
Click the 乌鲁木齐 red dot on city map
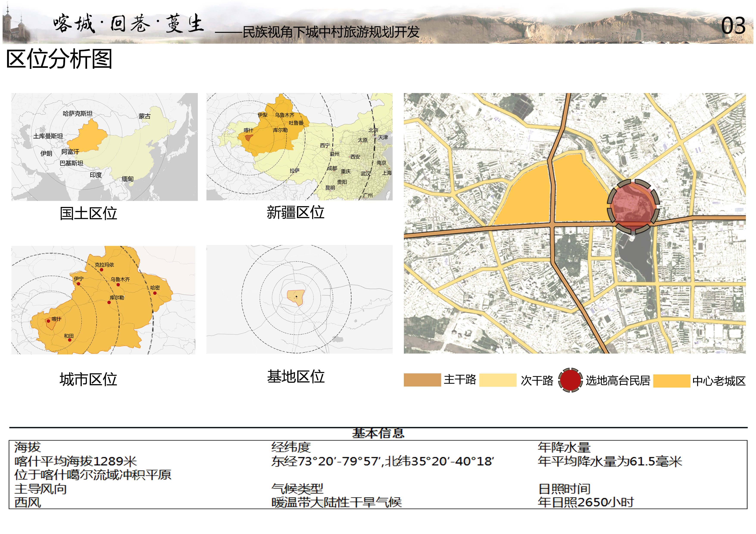118,284
